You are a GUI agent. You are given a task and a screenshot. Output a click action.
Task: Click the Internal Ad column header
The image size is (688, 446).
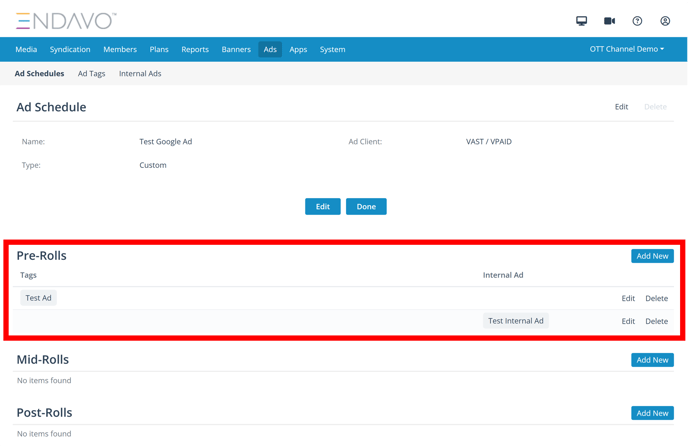503,275
